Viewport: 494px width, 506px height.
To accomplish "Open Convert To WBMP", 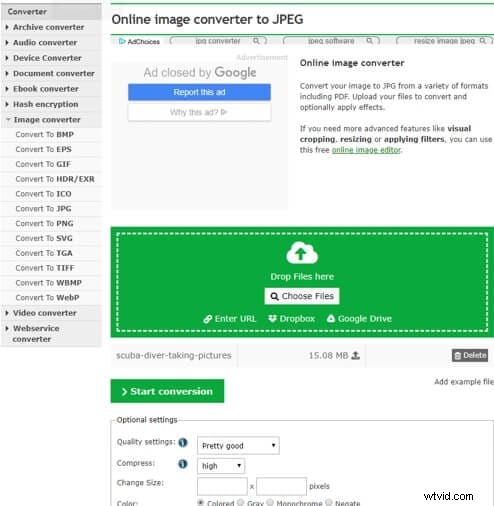I will pos(48,283).
